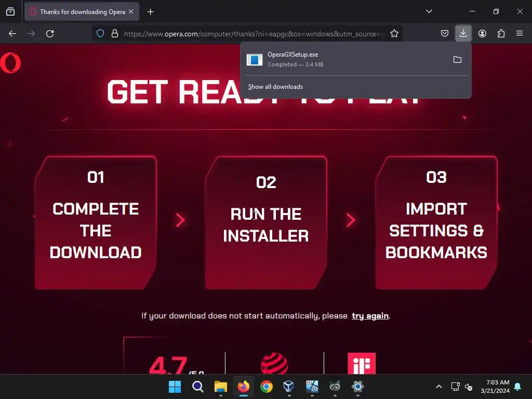Viewport: 532px width, 399px height.
Task: Click '03 Import Settings & Bookmarks' card
Action: [436, 223]
